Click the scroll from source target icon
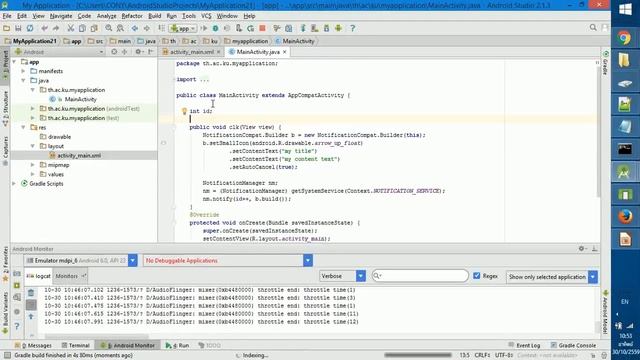 (114, 52)
